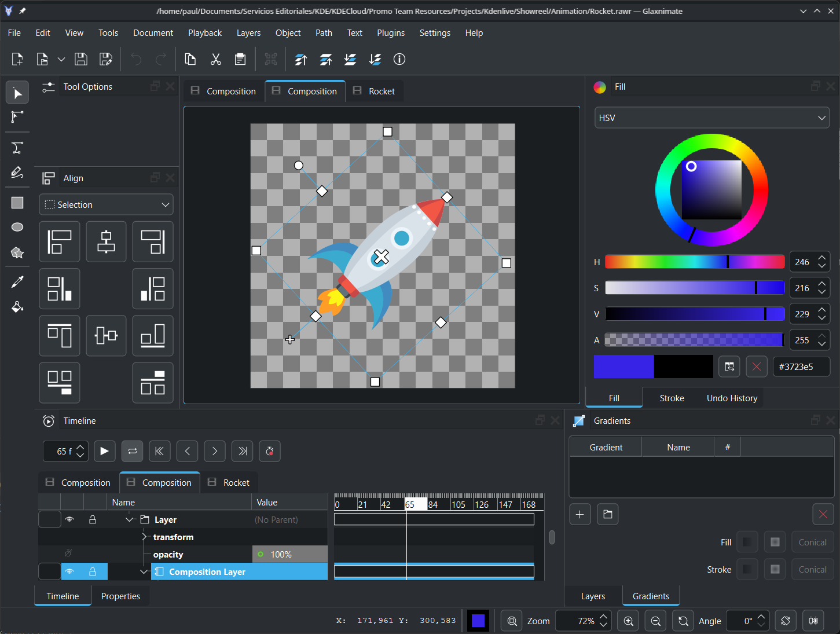Select the Ellipse tool

point(17,227)
